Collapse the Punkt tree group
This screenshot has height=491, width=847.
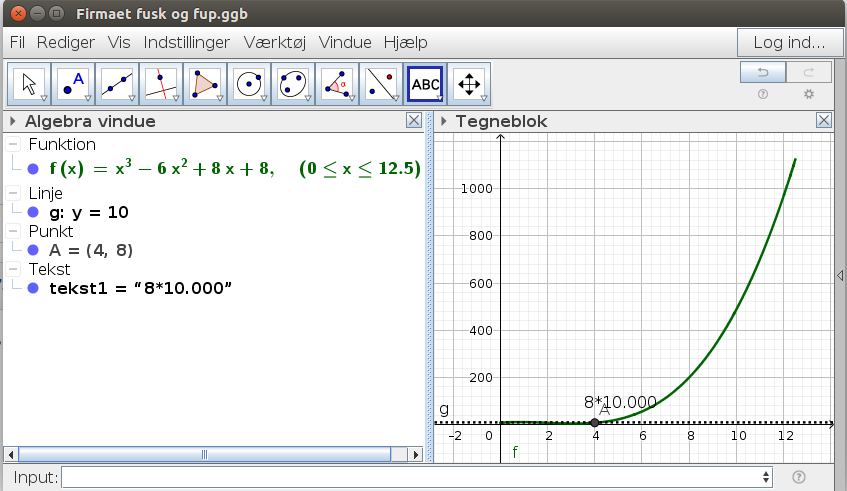coord(13,231)
